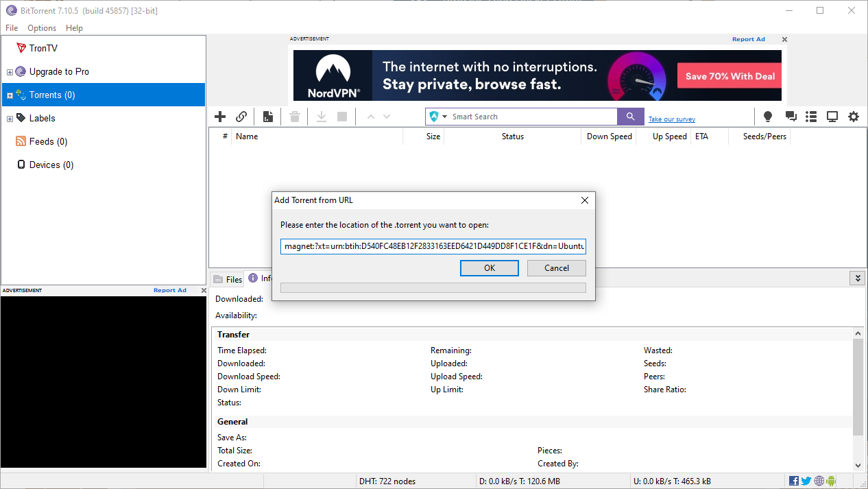
Task: Expand the Labels tree node
Action: 10,119
